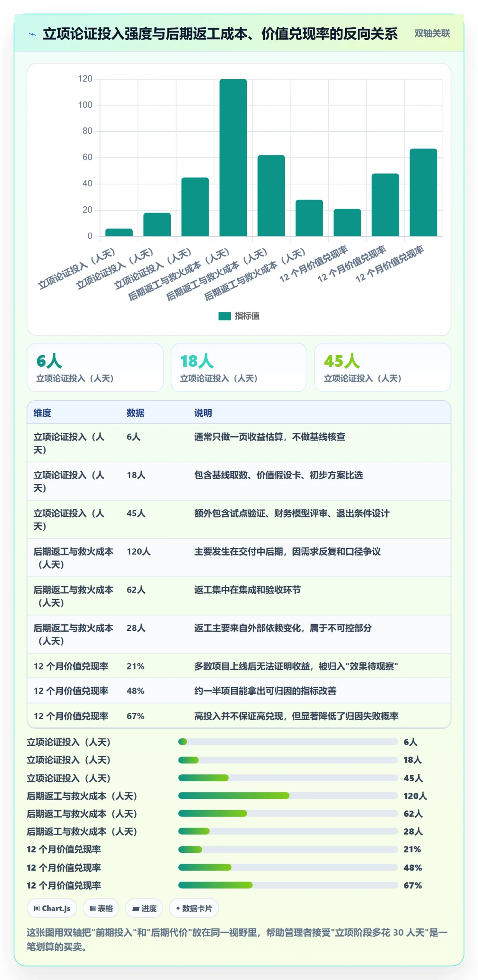Click the chart bar with value 28
478x980 pixels.
[309, 218]
